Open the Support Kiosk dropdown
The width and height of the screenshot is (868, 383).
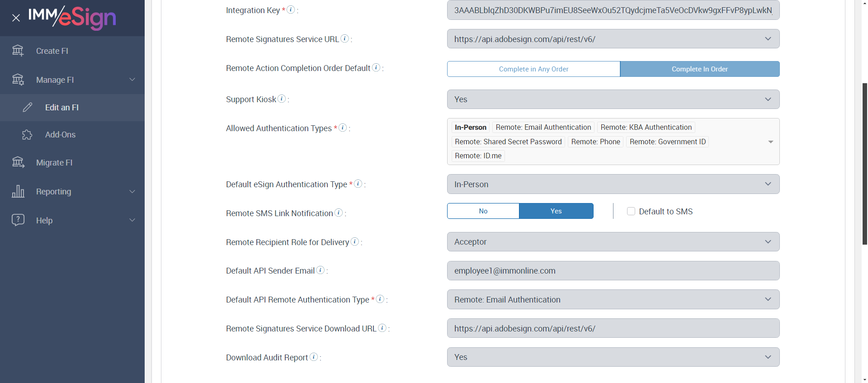coord(613,99)
